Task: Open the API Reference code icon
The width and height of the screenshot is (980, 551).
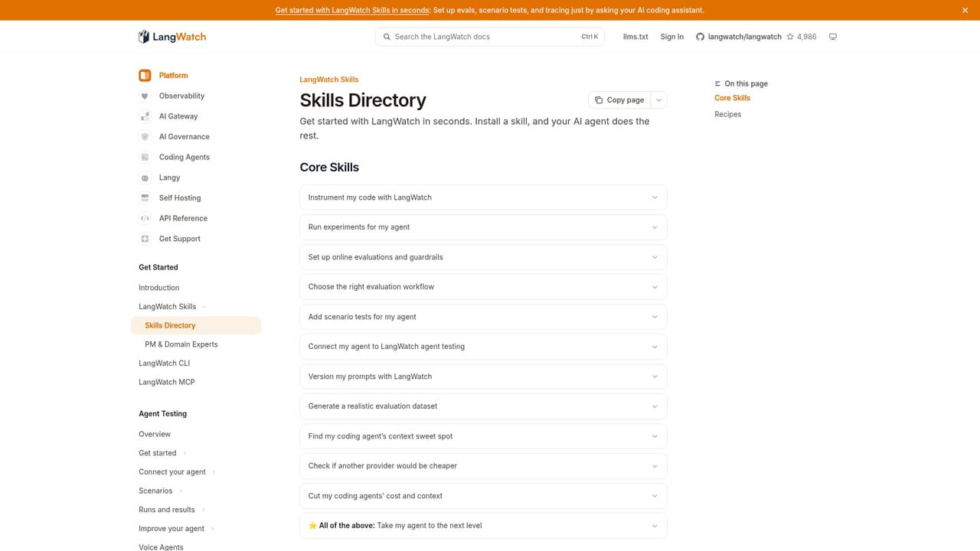Action: click(x=145, y=218)
